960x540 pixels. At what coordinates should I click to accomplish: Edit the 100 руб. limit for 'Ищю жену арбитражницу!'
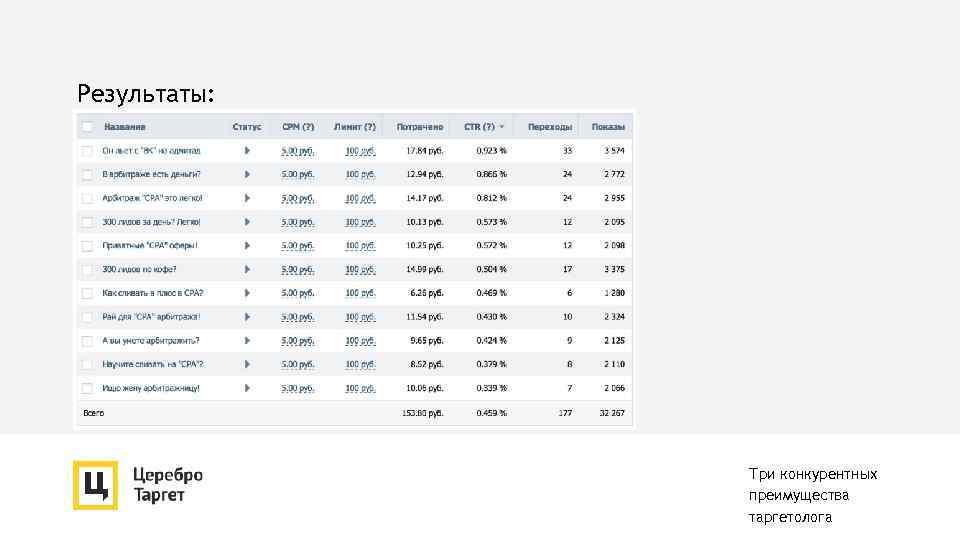point(360,388)
